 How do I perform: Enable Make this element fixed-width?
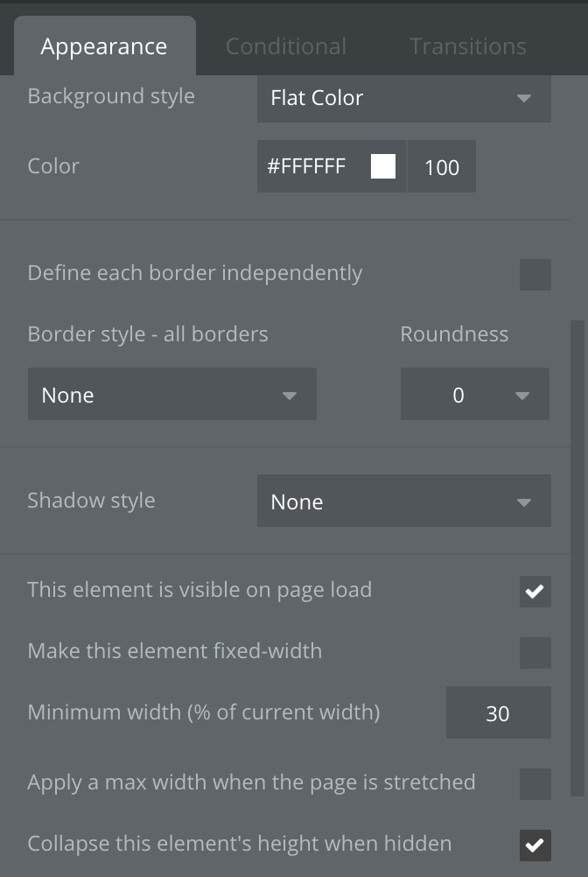535,652
